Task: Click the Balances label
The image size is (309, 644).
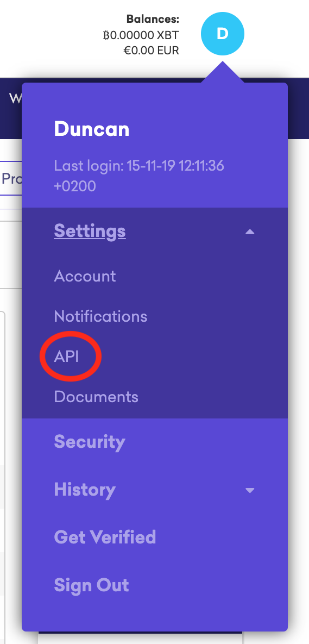Action: [153, 19]
